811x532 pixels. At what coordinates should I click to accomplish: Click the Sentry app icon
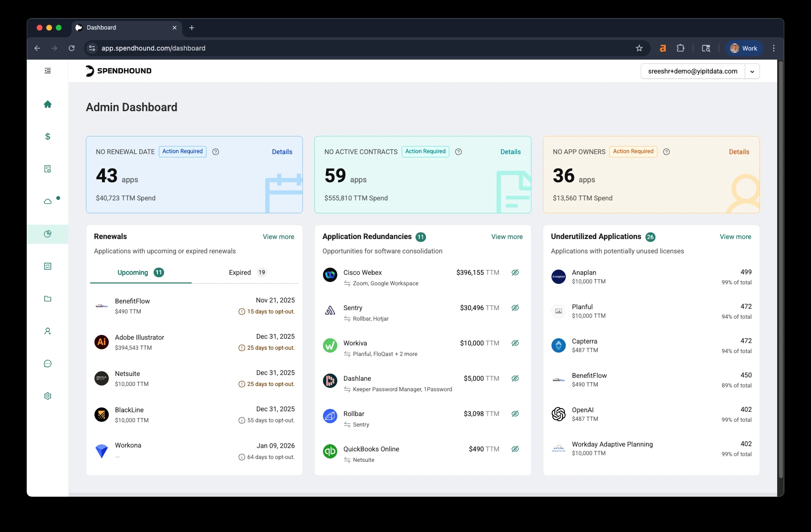tap(330, 310)
